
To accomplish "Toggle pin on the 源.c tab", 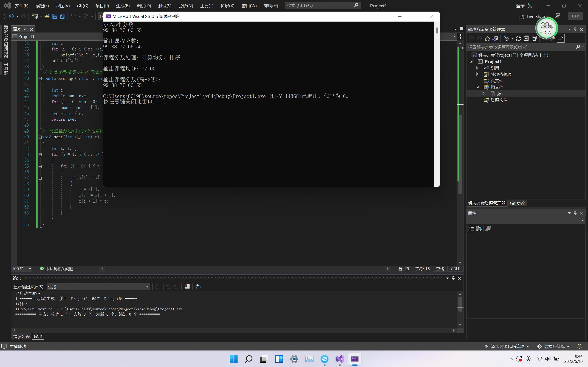I will (25, 29).
